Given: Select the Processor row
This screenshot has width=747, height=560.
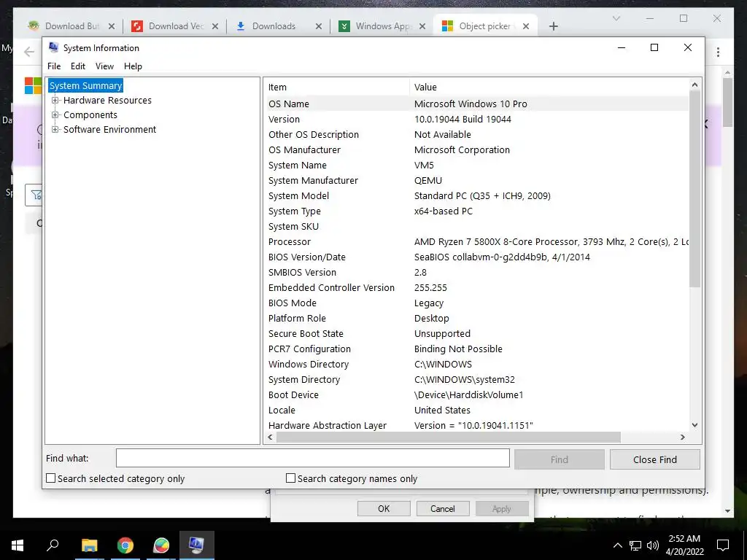Looking at the screenshot, I should coord(477,242).
